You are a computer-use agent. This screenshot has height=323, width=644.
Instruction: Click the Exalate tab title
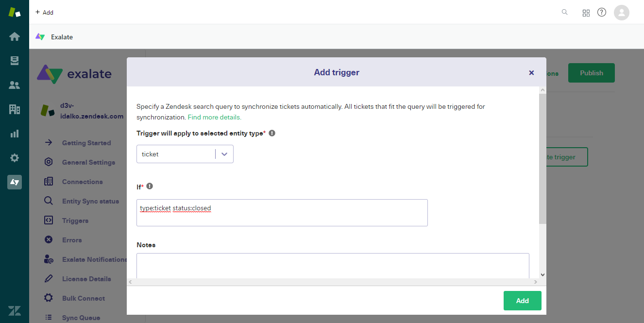(62, 37)
